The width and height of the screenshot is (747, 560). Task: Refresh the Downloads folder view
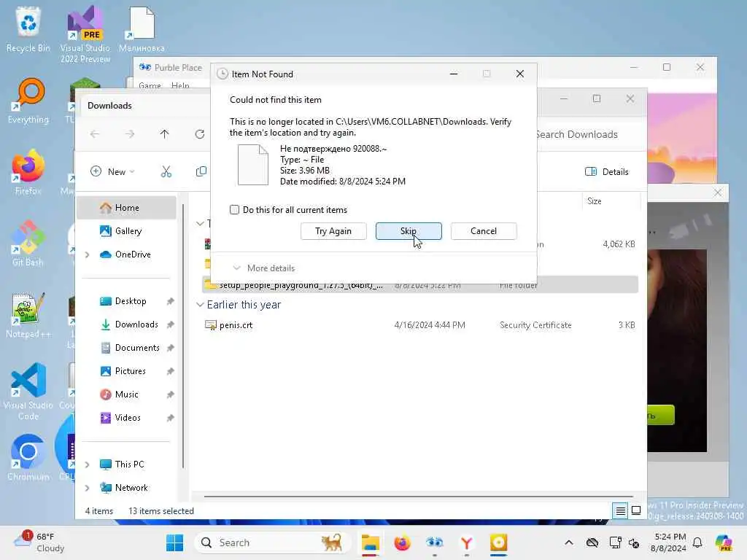pyautogui.click(x=200, y=134)
